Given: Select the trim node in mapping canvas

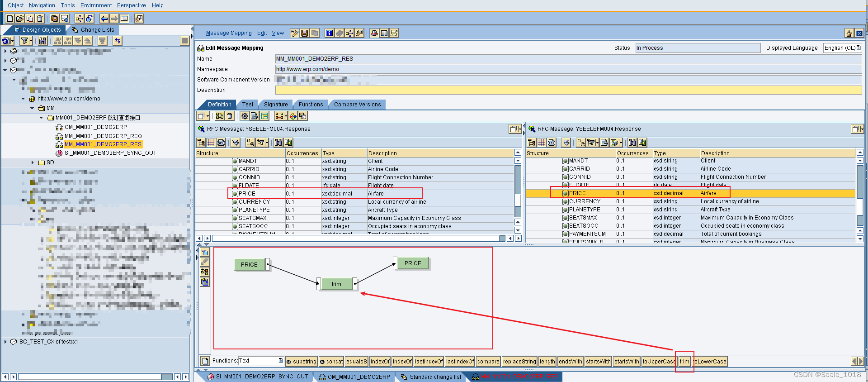Looking at the screenshot, I should coord(336,284).
